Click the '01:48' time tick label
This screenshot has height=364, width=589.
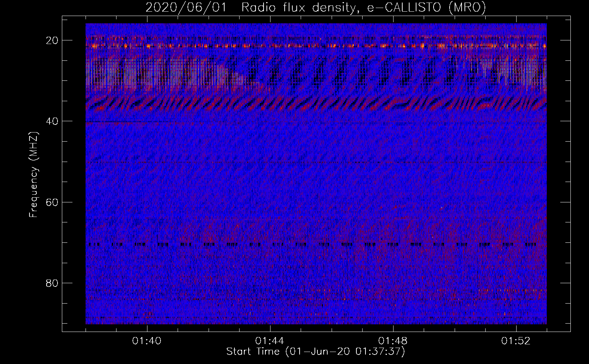click(x=393, y=341)
